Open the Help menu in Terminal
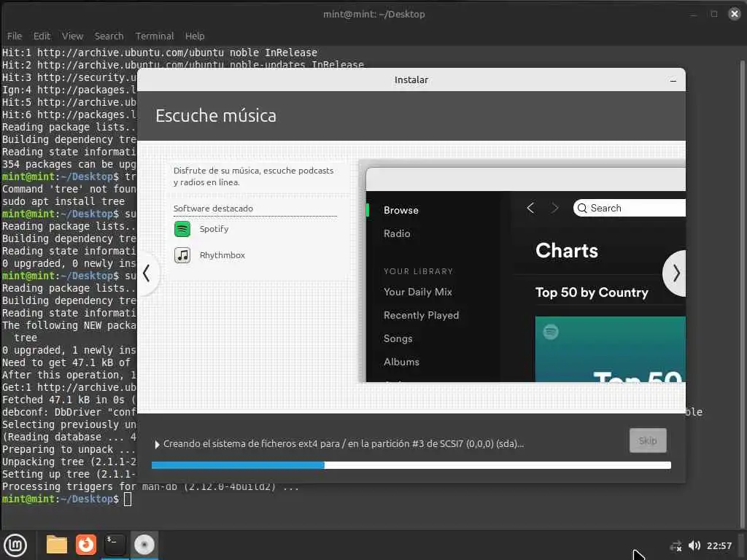Screen dimensions: 747x560 pyautogui.click(x=194, y=36)
